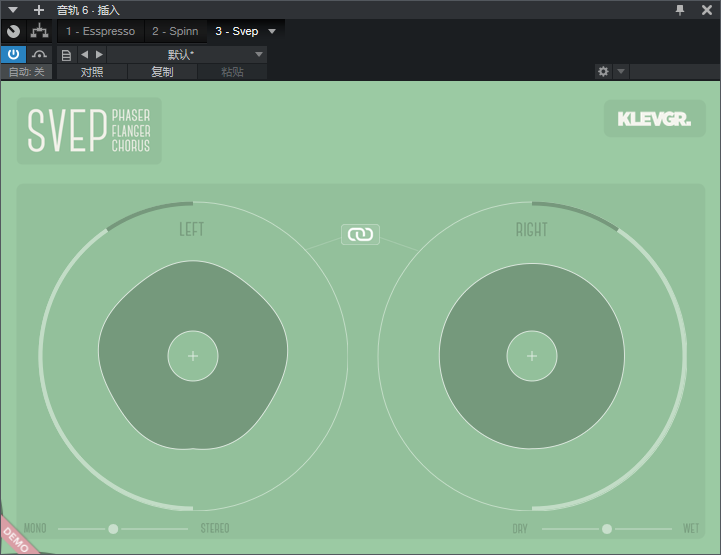The height and width of the screenshot is (555, 721).
Task: Click the RIGHT channel label
Action: [532, 229]
